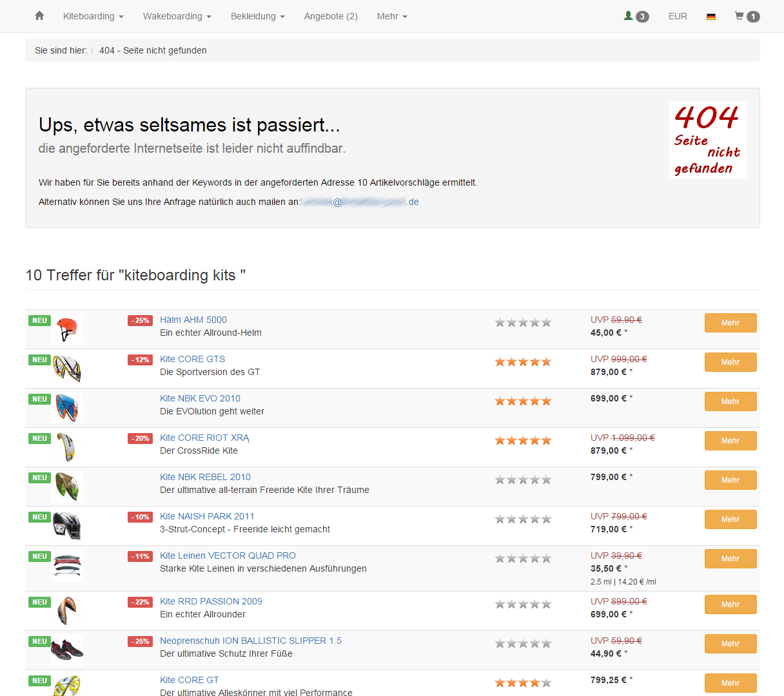
Task: Click the -25% discount badge of Hälm AHM 5000
Action: (140, 320)
